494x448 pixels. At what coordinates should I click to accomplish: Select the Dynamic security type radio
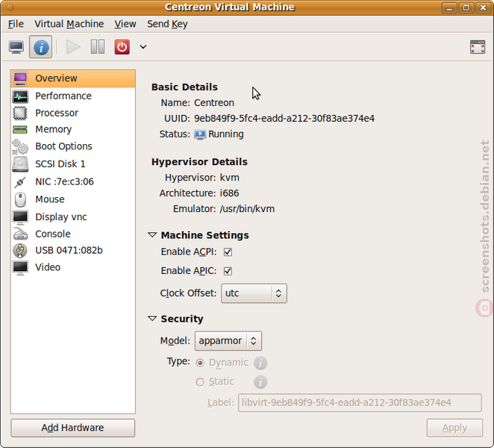(200, 363)
